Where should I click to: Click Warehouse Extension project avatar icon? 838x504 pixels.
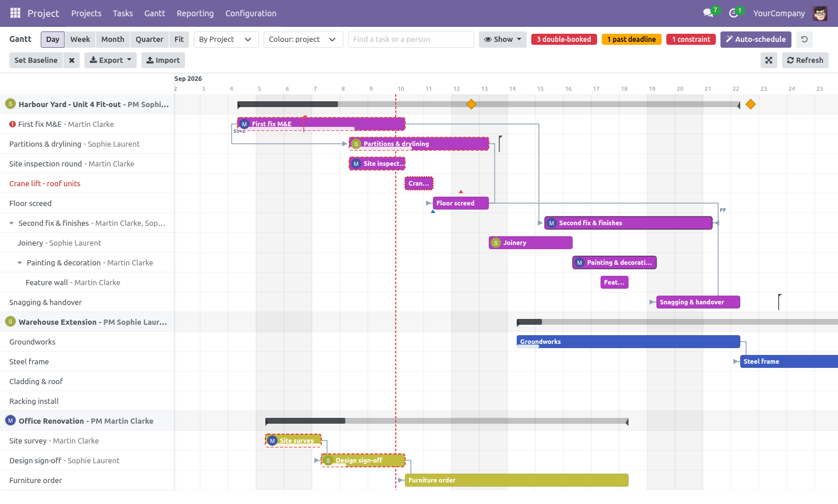tap(10, 322)
